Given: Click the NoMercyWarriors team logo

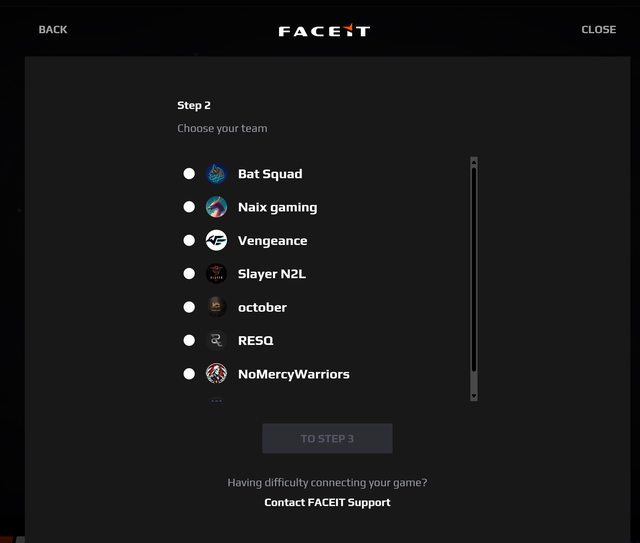Looking at the screenshot, I should tap(216, 374).
